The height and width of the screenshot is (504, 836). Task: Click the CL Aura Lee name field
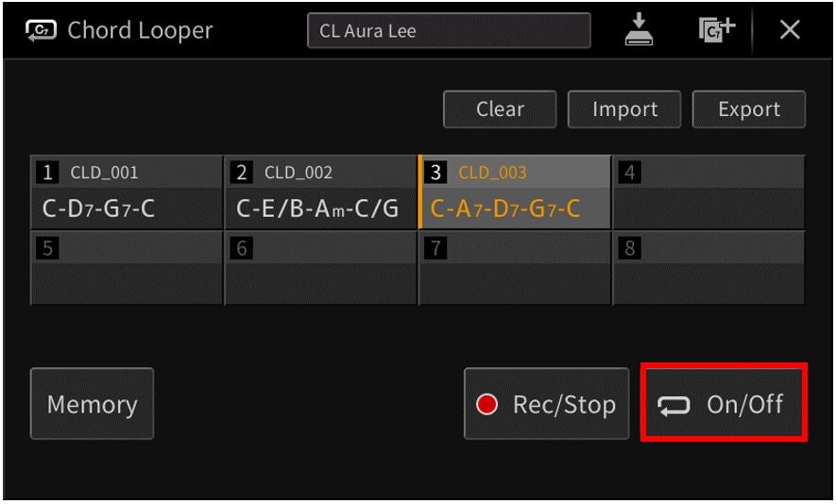448,30
